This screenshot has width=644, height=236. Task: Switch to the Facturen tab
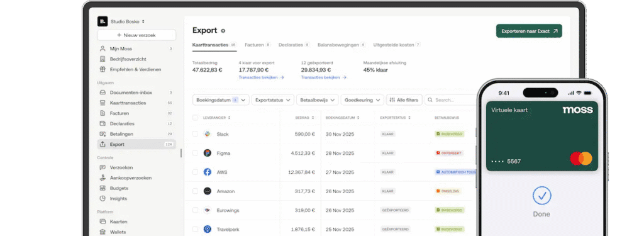257,45
